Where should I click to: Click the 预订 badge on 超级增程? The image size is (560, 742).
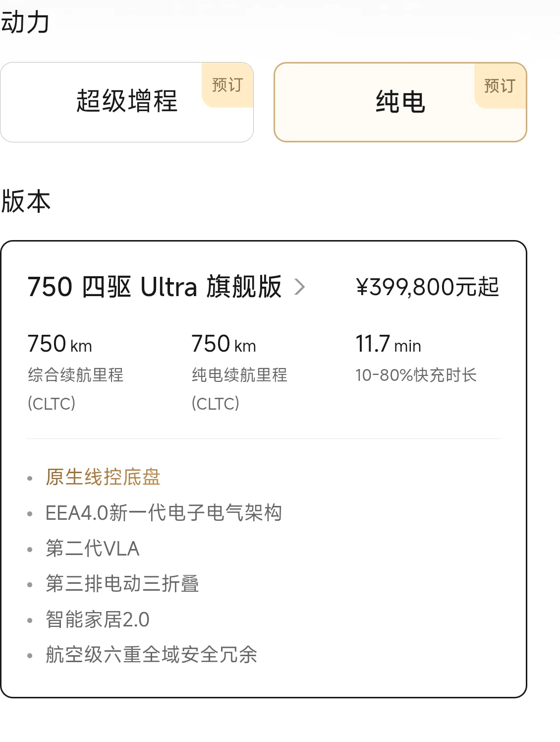(227, 85)
